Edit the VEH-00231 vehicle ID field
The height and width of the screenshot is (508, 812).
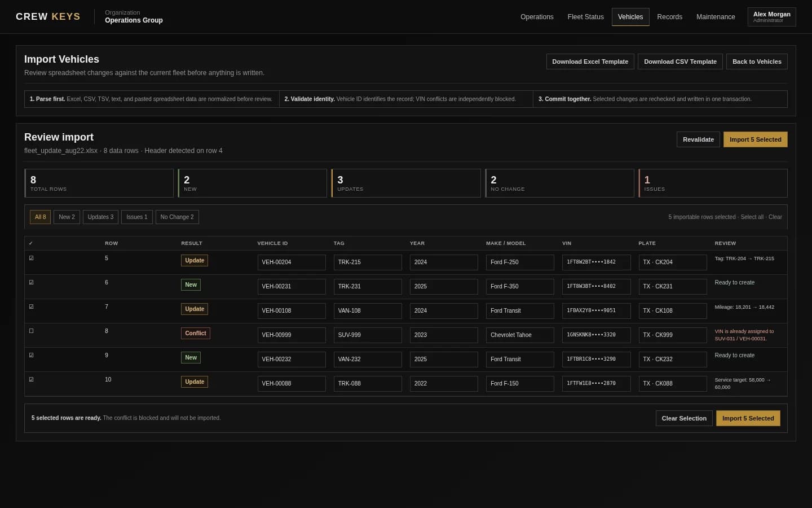coord(292,287)
